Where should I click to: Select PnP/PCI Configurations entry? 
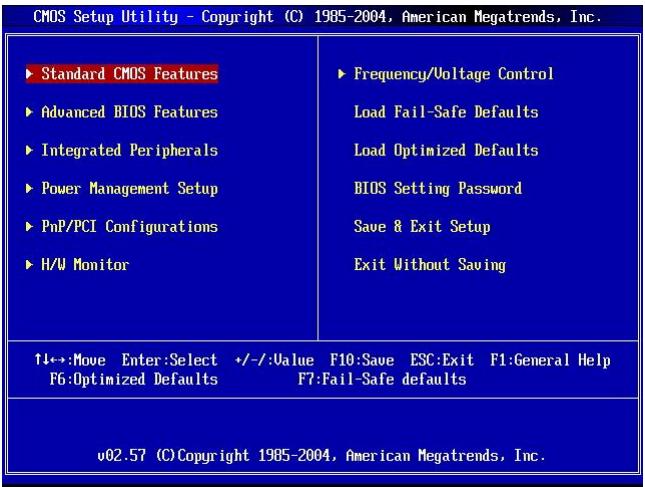tap(129, 227)
